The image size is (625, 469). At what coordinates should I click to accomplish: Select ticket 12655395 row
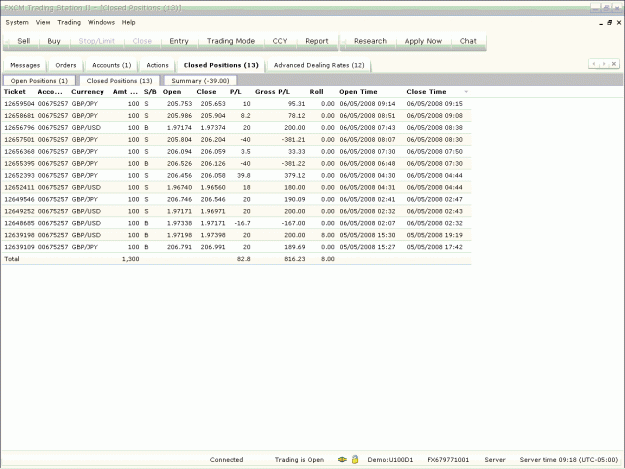tap(237, 164)
